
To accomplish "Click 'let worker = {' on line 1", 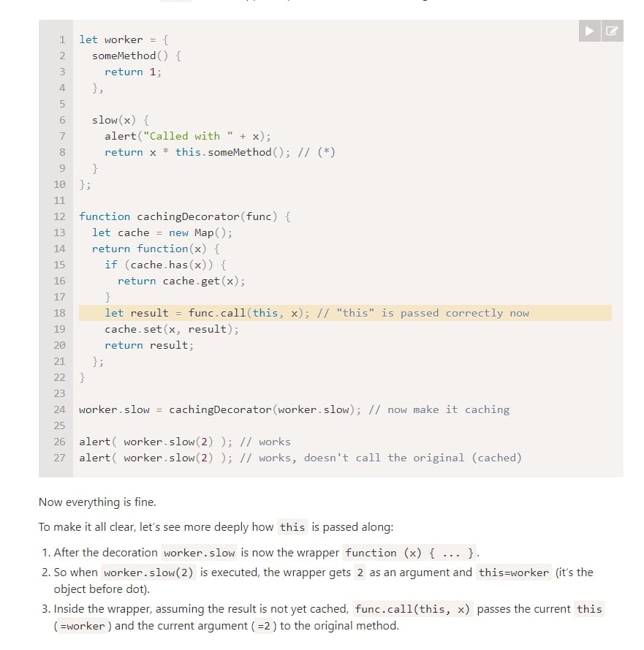I will point(124,39).
